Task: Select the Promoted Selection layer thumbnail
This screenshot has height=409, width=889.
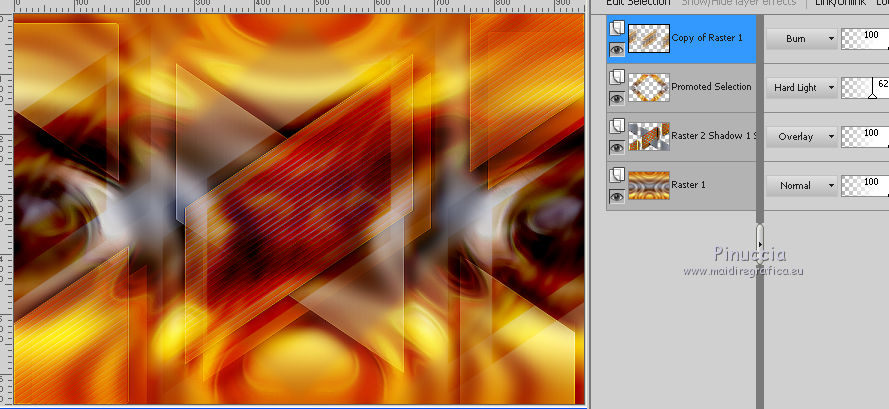Action: 649,87
